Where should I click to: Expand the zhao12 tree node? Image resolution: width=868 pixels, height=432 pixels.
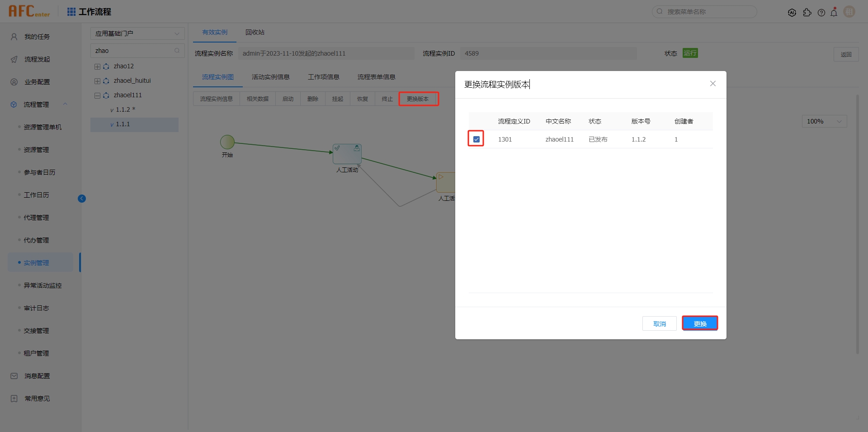97,66
